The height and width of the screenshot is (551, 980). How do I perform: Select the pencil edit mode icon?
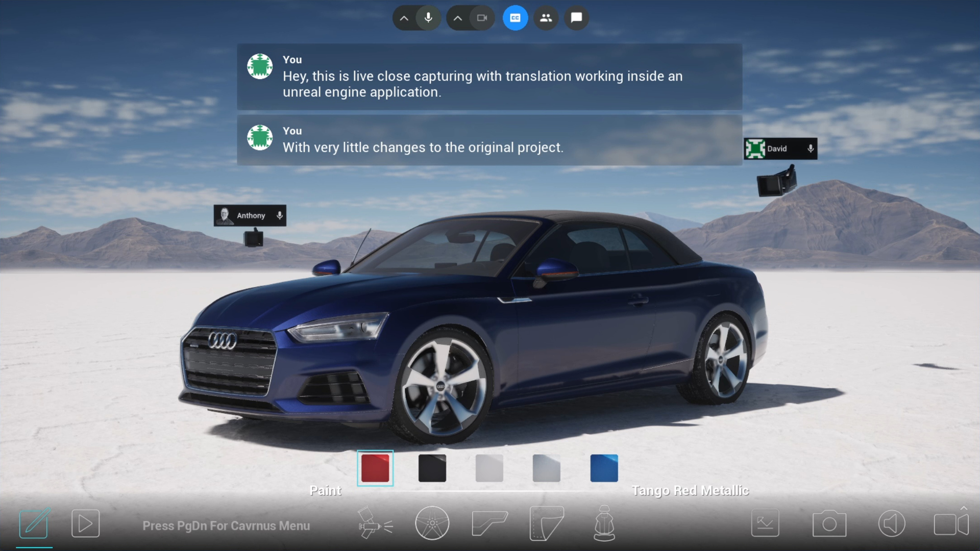coord(34,523)
